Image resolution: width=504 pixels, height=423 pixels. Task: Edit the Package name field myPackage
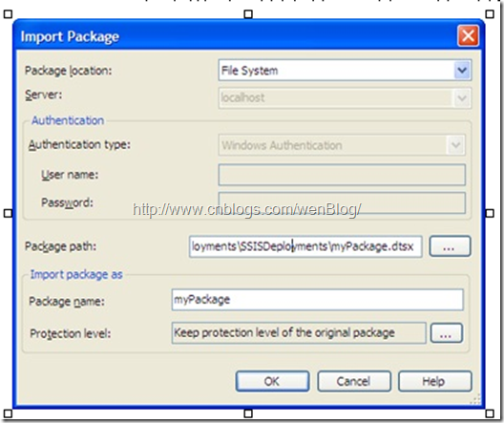click(317, 300)
